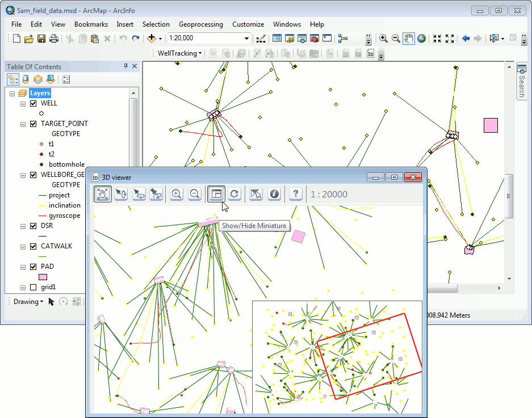The height and width of the screenshot is (418, 532).
Task: Open the Customize menu
Action: (248, 24)
